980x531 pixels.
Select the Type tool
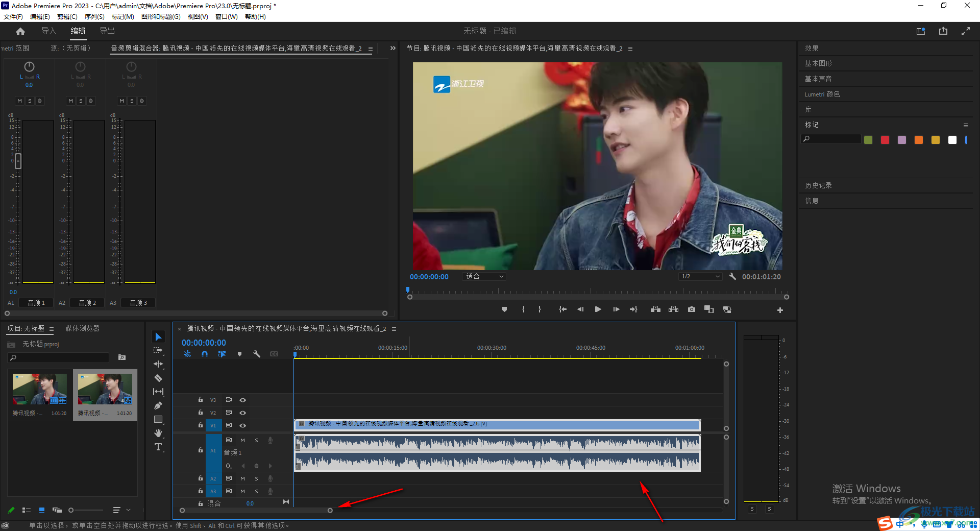[x=158, y=447]
